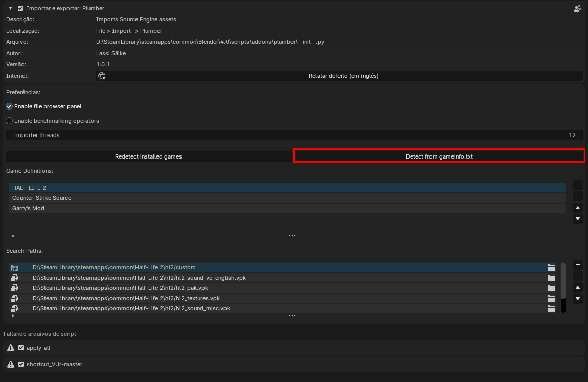Toggle the apply_all checkbox
The image size is (588, 382).
21,348
